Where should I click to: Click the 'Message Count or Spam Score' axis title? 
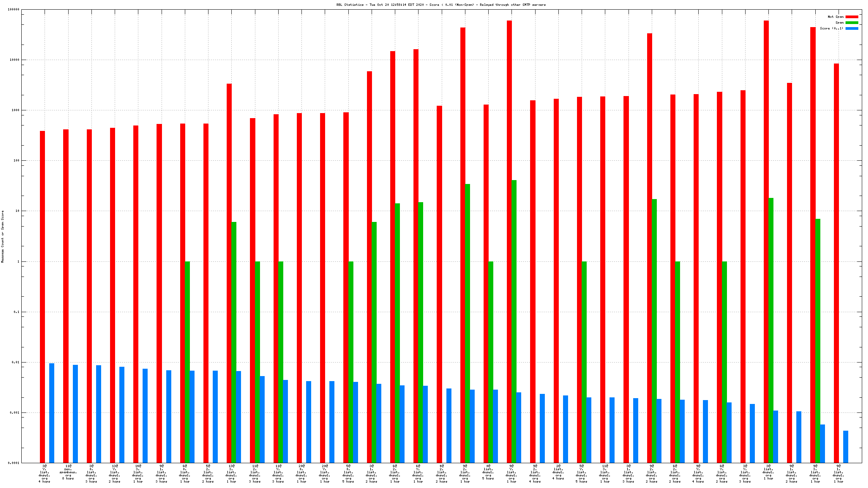pyautogui.click(x=3, y=237)
